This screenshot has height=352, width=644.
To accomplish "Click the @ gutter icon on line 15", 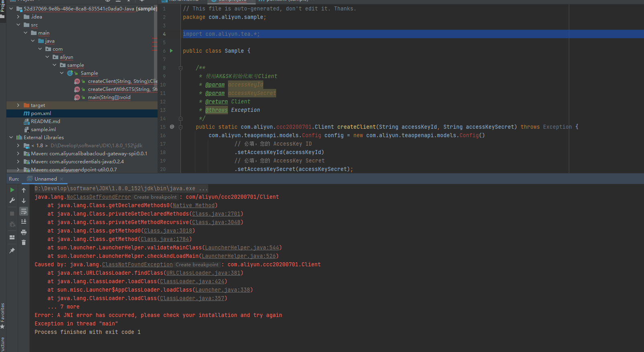I will point(172,127).
